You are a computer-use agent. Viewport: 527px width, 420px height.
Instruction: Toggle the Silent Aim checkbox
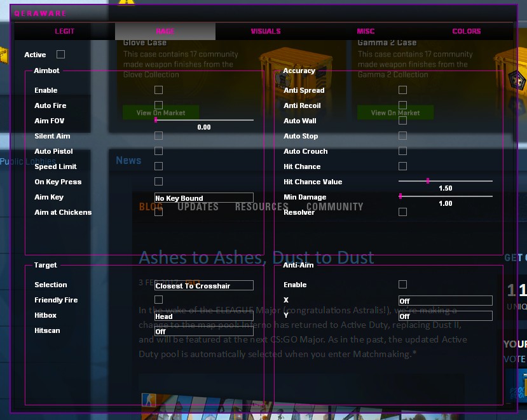point(159,136)
